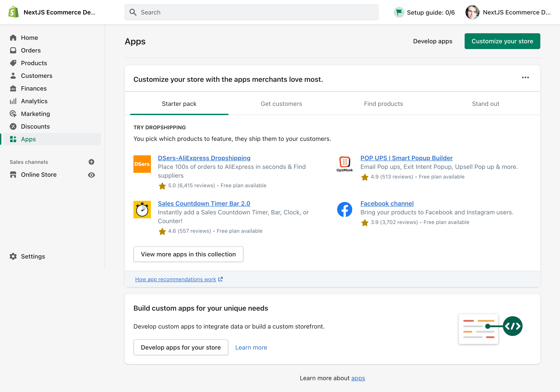This screenshot has width=560, height=392.
Task: Click the Customize your store button
Action: pyautogui.click(x=502, y=41)
